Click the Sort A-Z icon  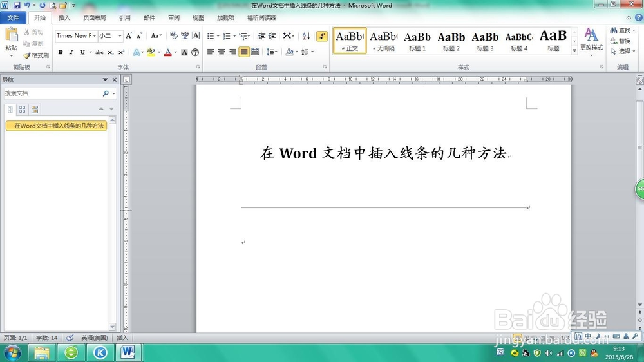[x=306, y=36]
